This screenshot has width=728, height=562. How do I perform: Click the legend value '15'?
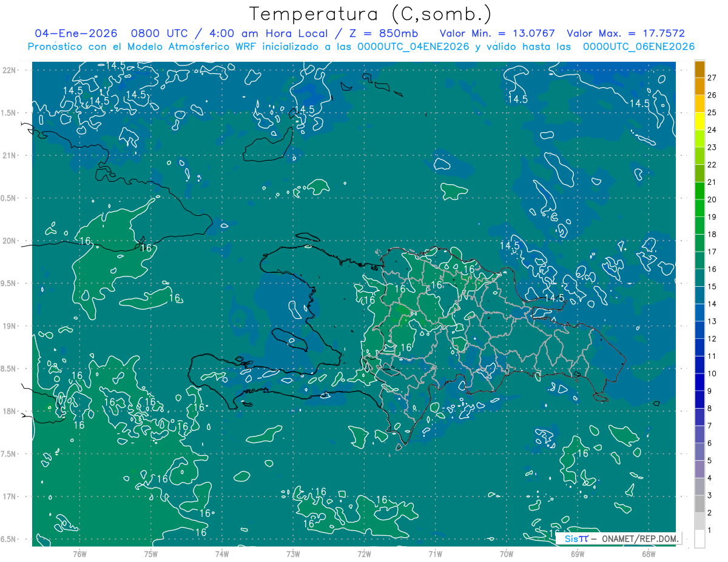tap(712, 287)
